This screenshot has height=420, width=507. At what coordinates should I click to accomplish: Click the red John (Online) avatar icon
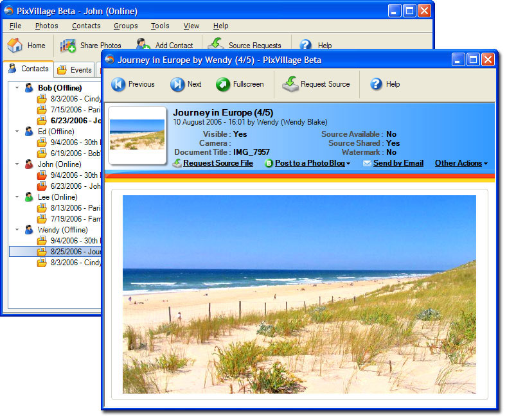click(x=29, y=164)
